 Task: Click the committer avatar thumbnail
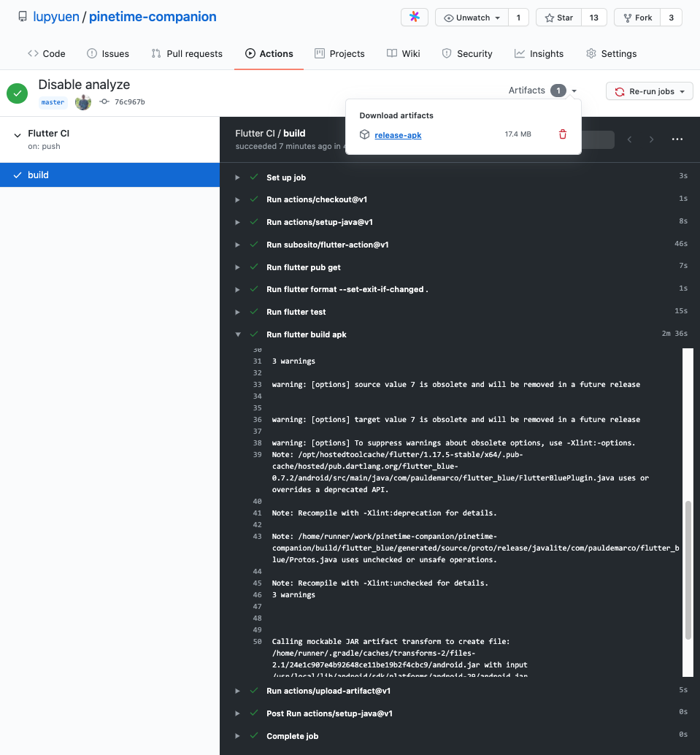pyautogui.click(x=83, y=102)
